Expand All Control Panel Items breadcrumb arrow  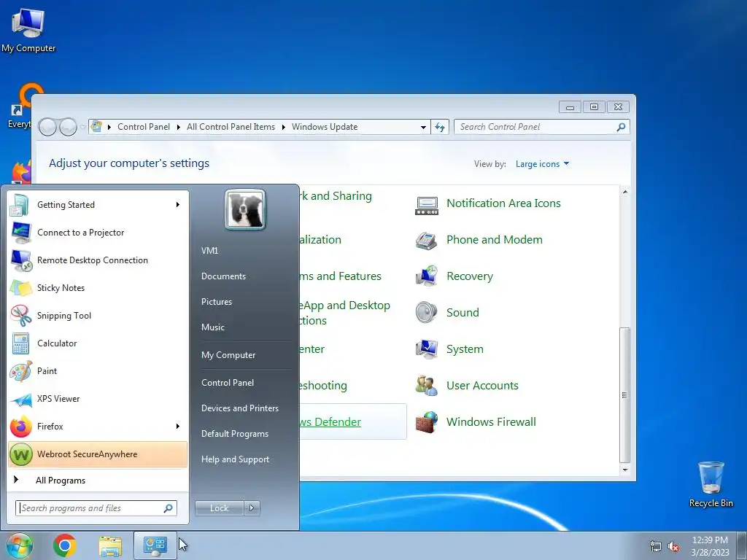[284, 127]
